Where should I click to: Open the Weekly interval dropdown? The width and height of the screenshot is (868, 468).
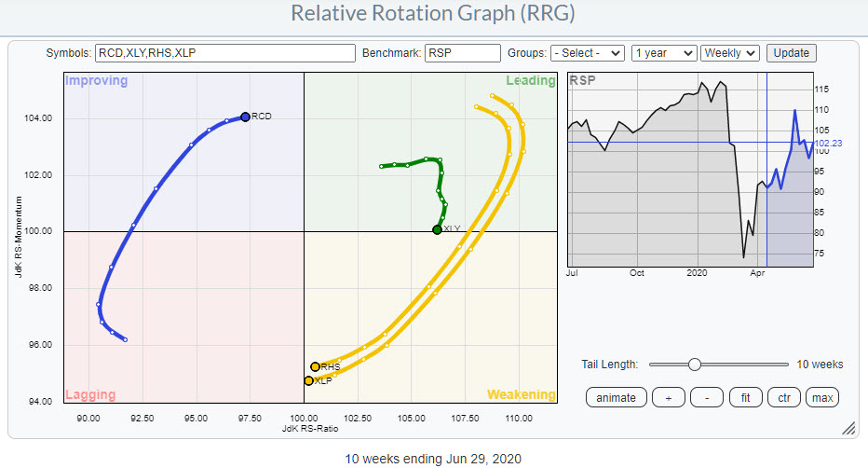(x=730, y=53)
